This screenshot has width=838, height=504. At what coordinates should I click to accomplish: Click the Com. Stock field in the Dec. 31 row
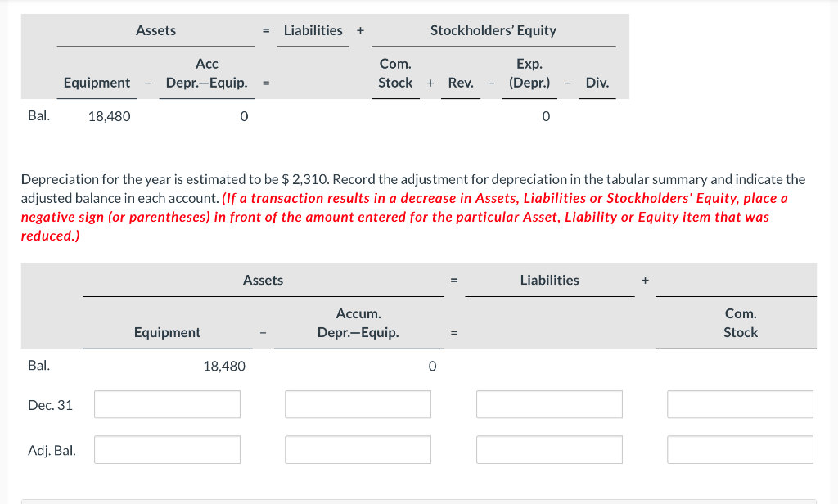click(x=740, y=403)
